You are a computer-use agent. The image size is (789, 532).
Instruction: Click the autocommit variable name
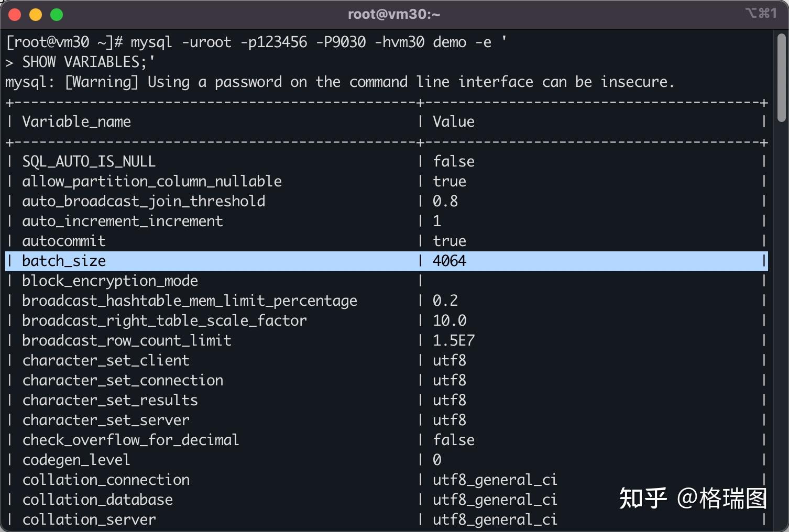64,241
